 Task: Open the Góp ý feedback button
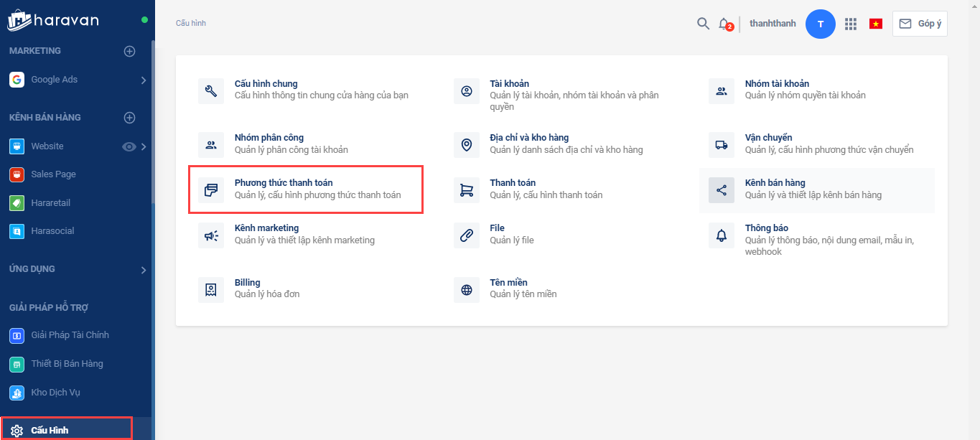pyautogui.click(x=920, y=24)
